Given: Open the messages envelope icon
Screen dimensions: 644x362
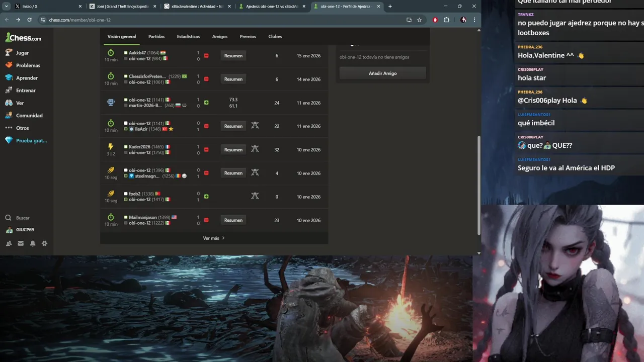Looking at the screenshot, I should tap(21, 243).
